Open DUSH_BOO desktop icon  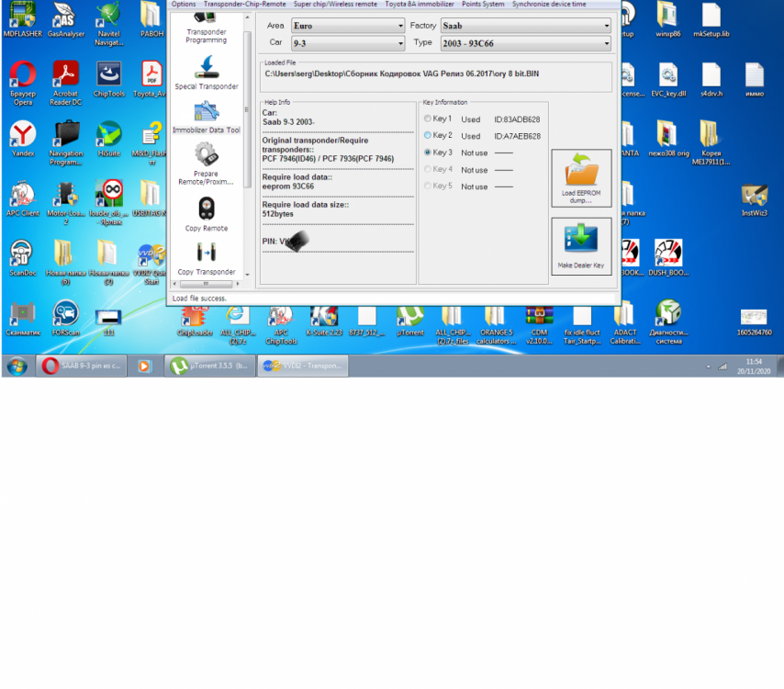point(668,258)
